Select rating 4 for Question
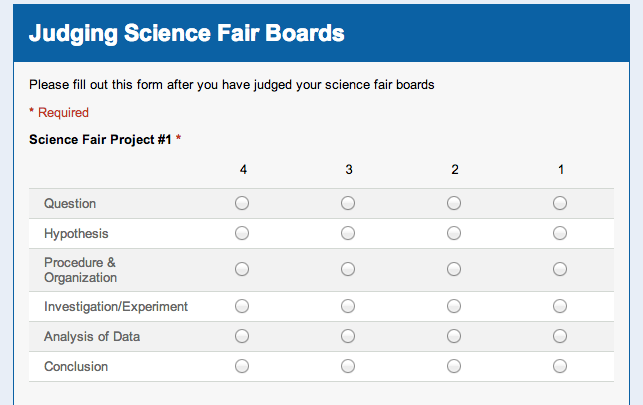Image resolution: width=643 pixels, height=405 pixels. 242,203
